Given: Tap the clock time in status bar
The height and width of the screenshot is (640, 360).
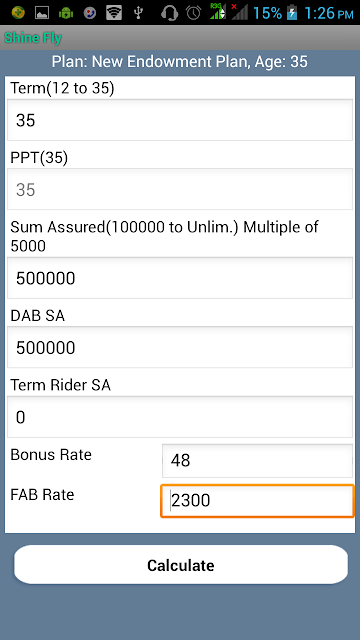Looking at the screenshot, I should coord(329,13).
